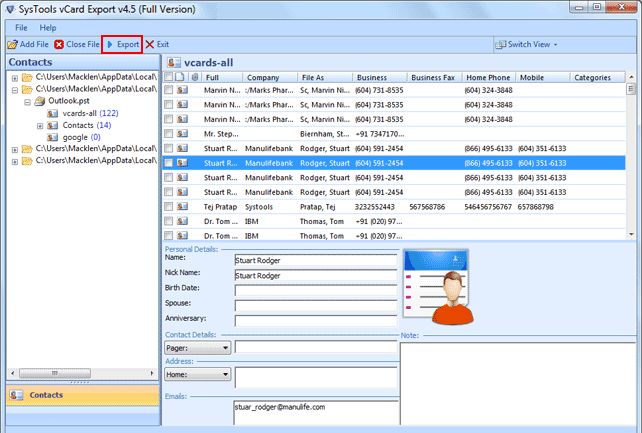Select the google (0) folder
This screenshot has height=433, width=642.
coord(81,137)
